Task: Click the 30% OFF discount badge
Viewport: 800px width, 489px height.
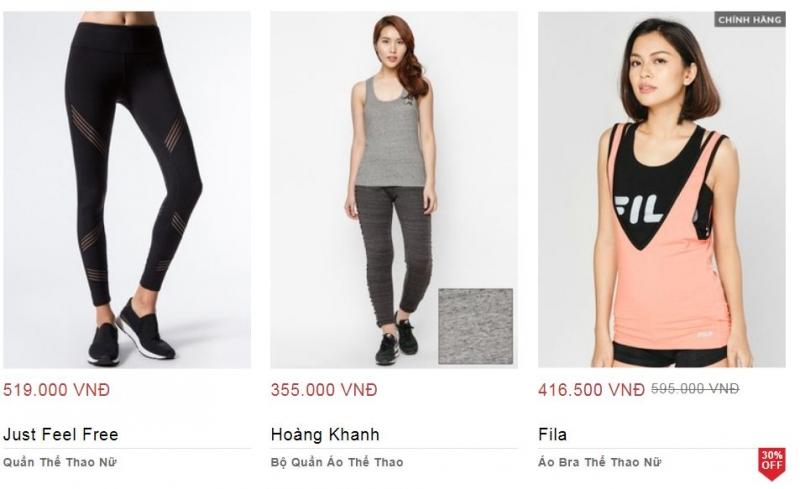Action: click(x=772, y=463)
